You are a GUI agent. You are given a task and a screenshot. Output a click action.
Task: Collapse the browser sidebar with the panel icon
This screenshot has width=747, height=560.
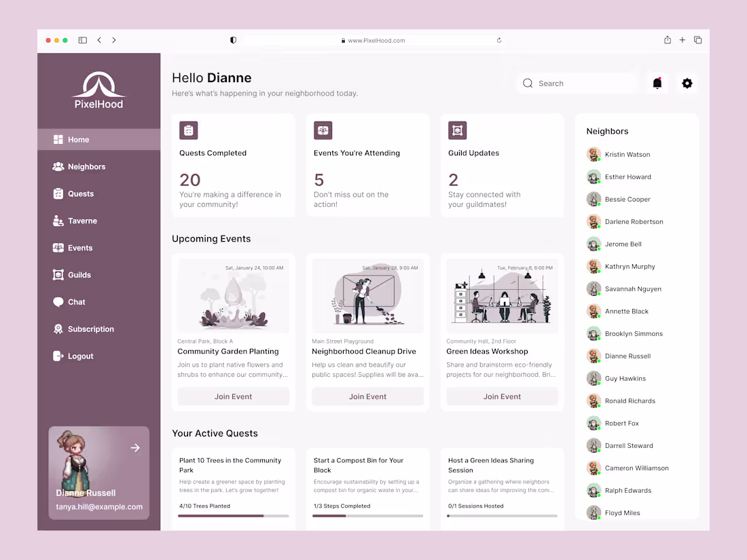82,40
